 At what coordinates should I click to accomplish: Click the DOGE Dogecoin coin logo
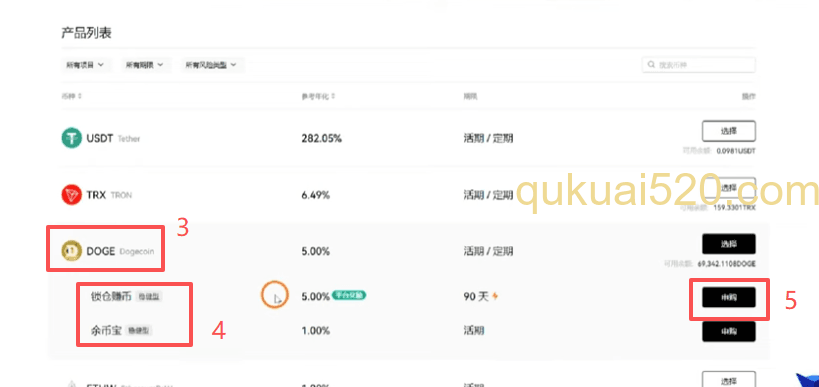click(x=72, y=251)
